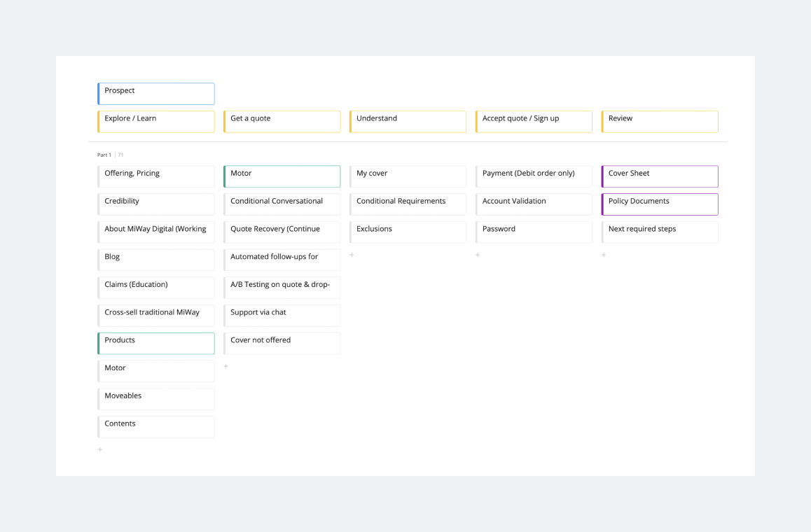Open the Claims (Education) card
Screen dimensions: 811x532
coord(156,288)
